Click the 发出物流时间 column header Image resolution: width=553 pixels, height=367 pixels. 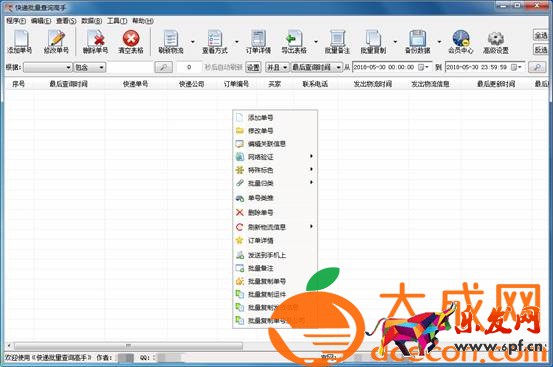click(x=373, y=84)
